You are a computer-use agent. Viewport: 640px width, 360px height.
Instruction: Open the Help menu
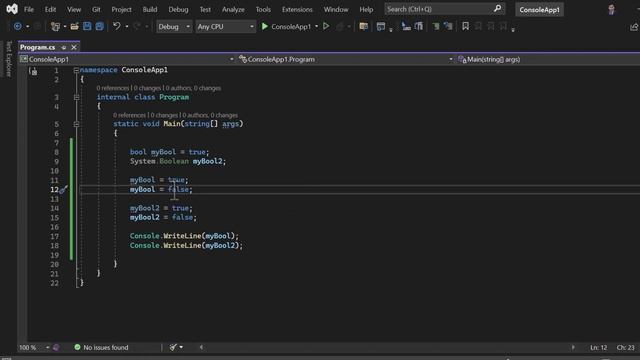pos(366,9)
